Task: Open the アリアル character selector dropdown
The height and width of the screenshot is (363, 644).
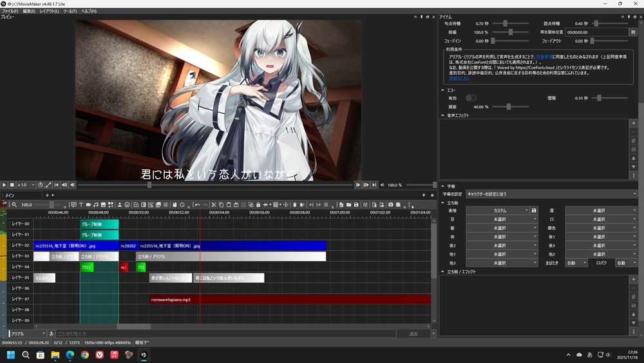Action: [27, 334]
